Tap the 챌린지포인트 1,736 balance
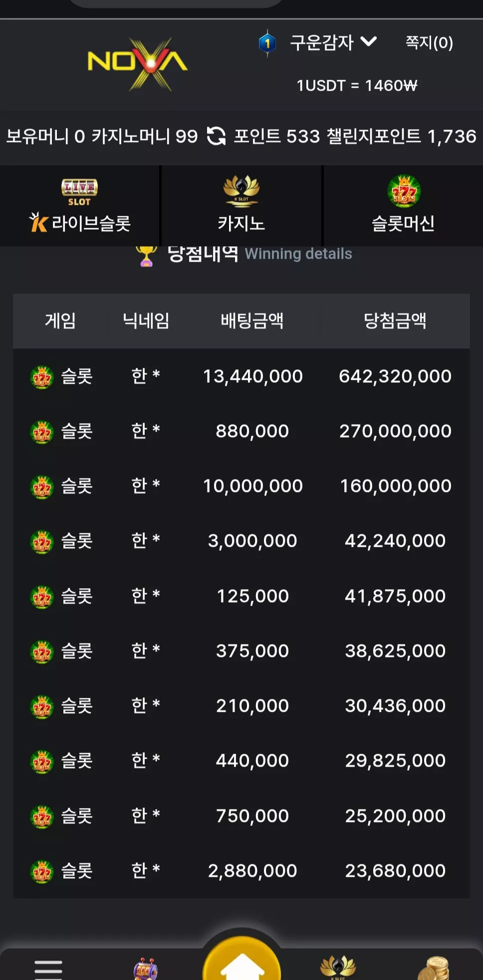 tap(401, 136)
